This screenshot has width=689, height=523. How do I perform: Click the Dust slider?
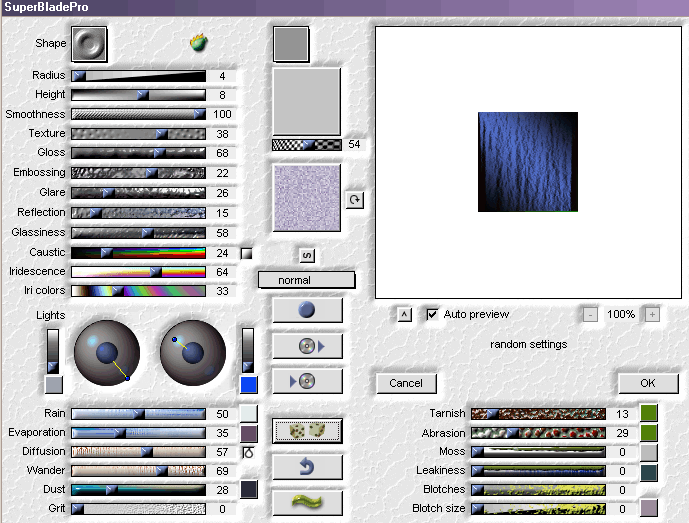[138, 490]
